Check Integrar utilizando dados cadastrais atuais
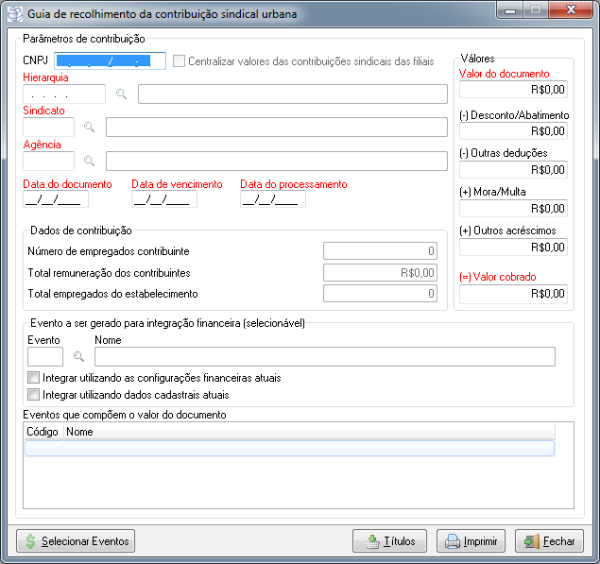 click(x=34, y=394)
